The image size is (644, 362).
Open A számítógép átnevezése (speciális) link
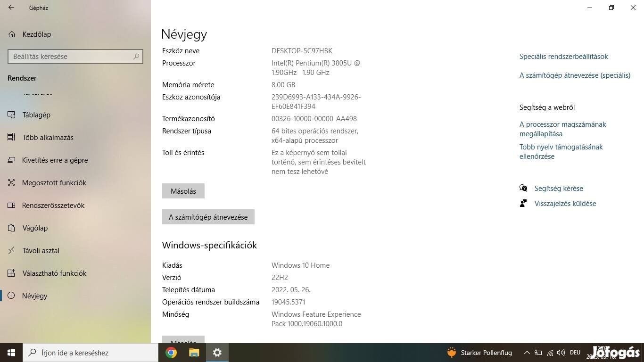[x=575, y=75]
